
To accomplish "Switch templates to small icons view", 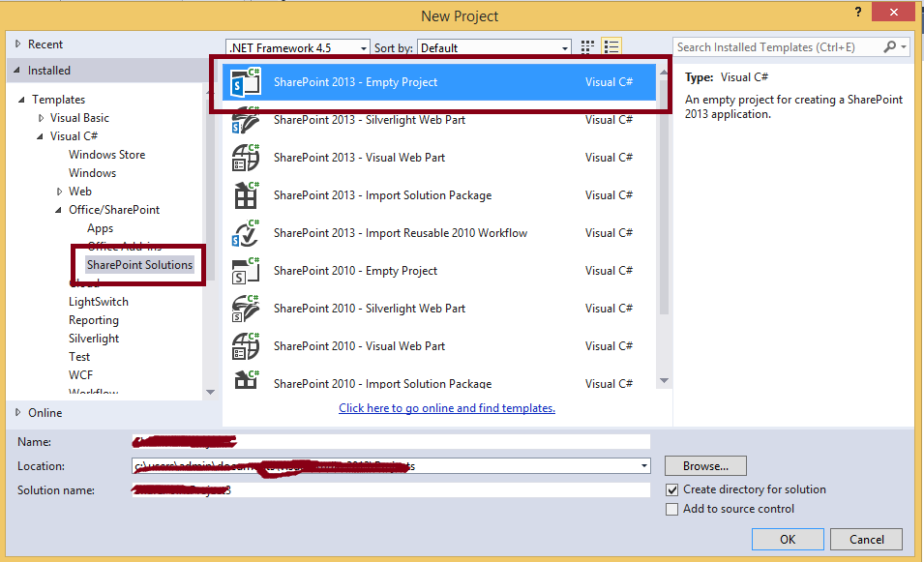I will (x=587, y=47).
